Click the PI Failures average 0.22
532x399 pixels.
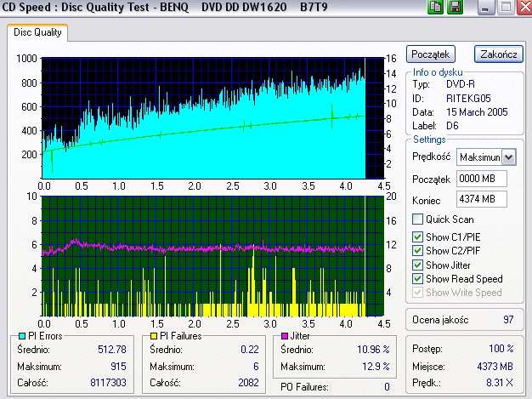coord(250,349)
